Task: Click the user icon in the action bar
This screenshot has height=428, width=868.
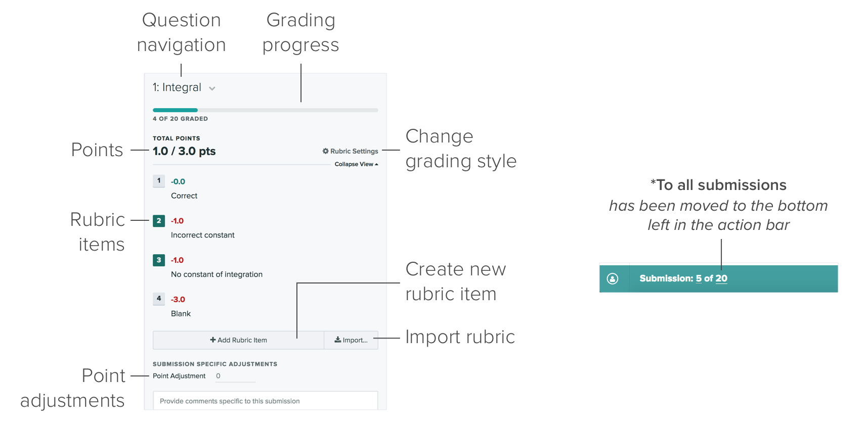Action: (x=613, y=278)
